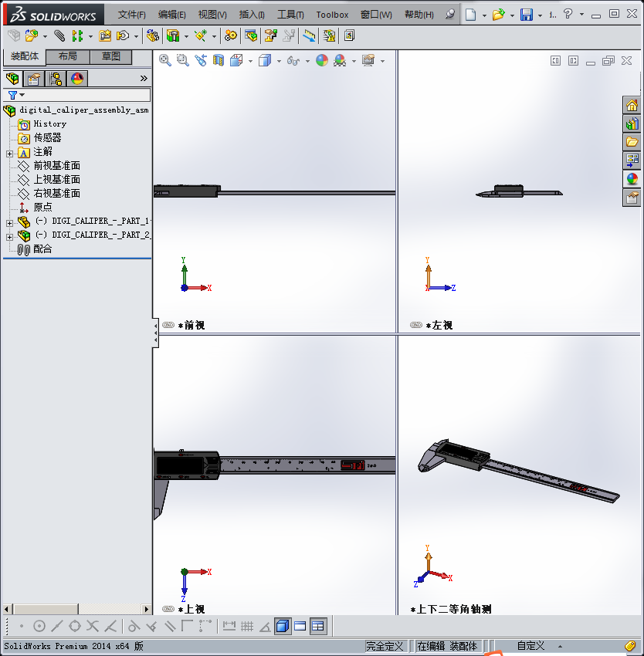
Task: Click the tree horizontal scrollbar right arrow
Action: pyautogui.click(x=146, y=609)
